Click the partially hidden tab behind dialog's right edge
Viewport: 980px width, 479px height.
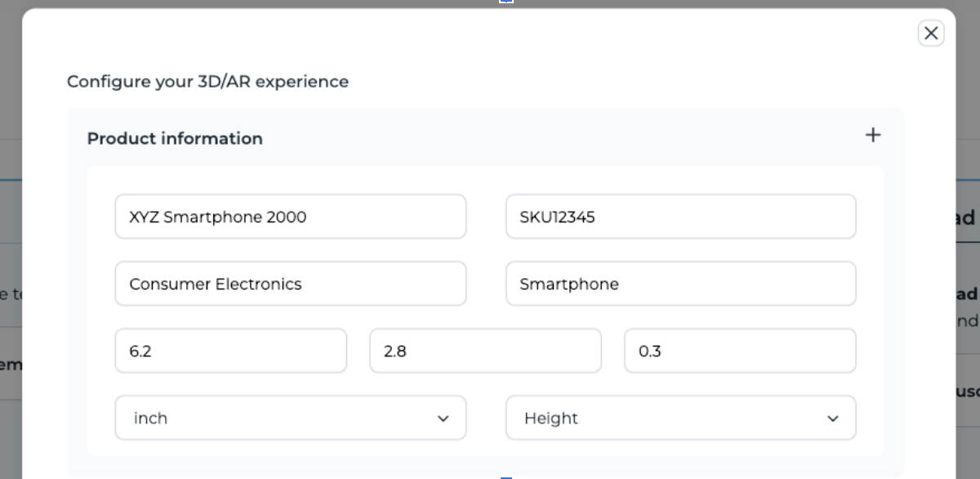(967, 217)
